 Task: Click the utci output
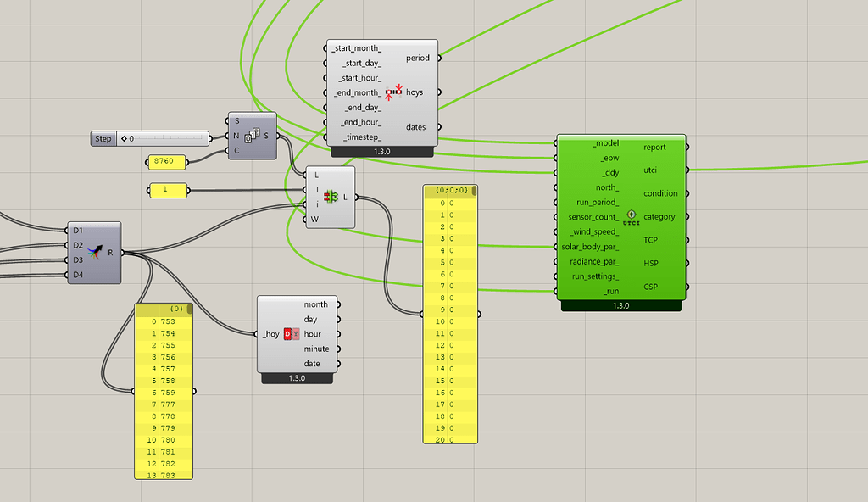650,170
